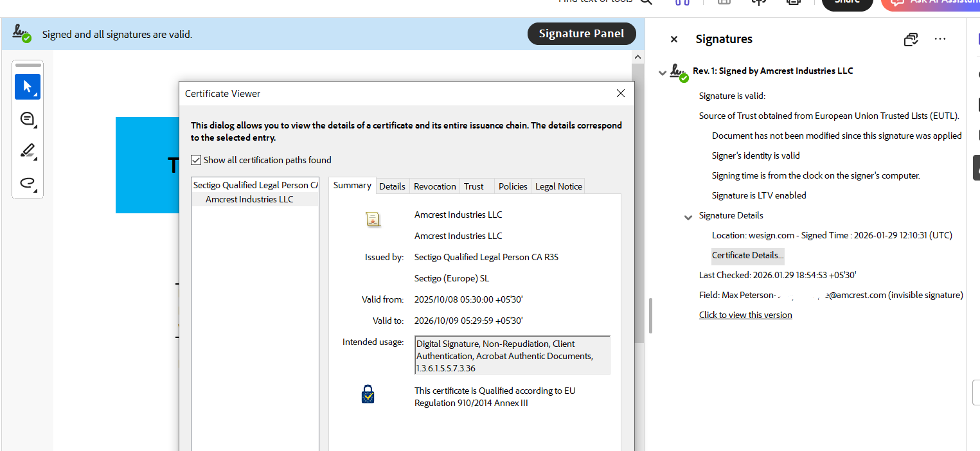Click validate all signatures icon
Screen dimensions: 980x451
(x=911, y=39)
